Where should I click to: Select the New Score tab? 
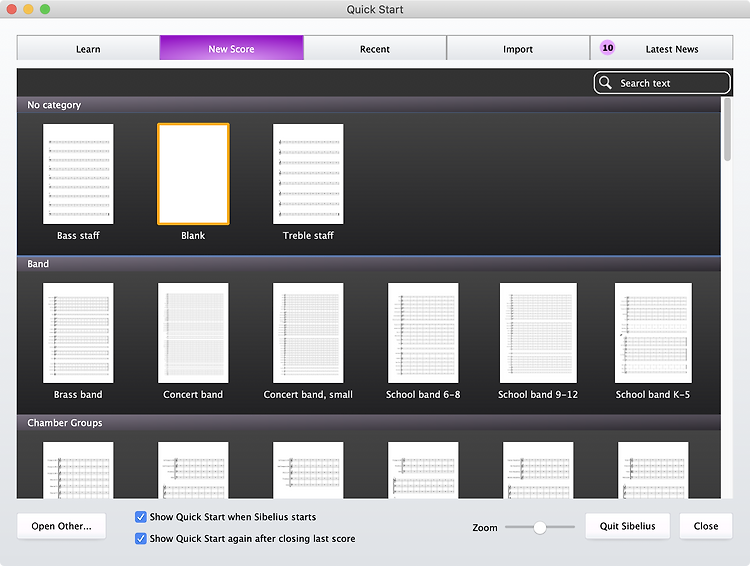click(x=232, y=48)
